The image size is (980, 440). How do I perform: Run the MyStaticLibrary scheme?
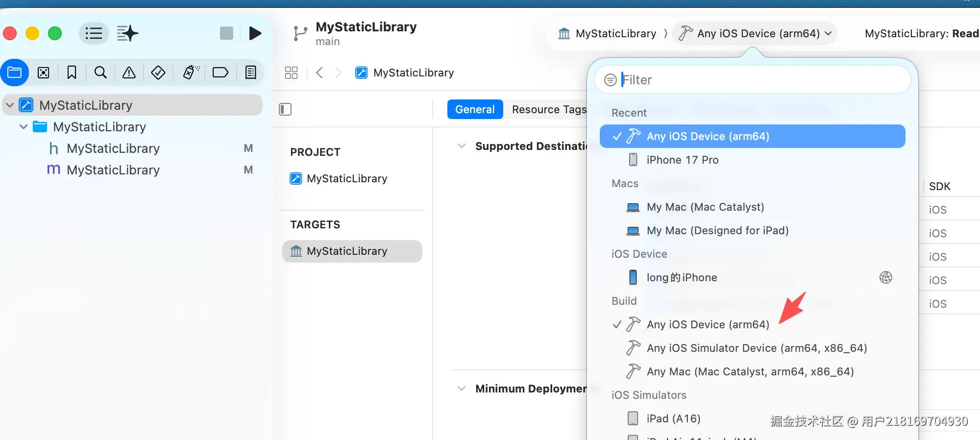coord(255,33)
